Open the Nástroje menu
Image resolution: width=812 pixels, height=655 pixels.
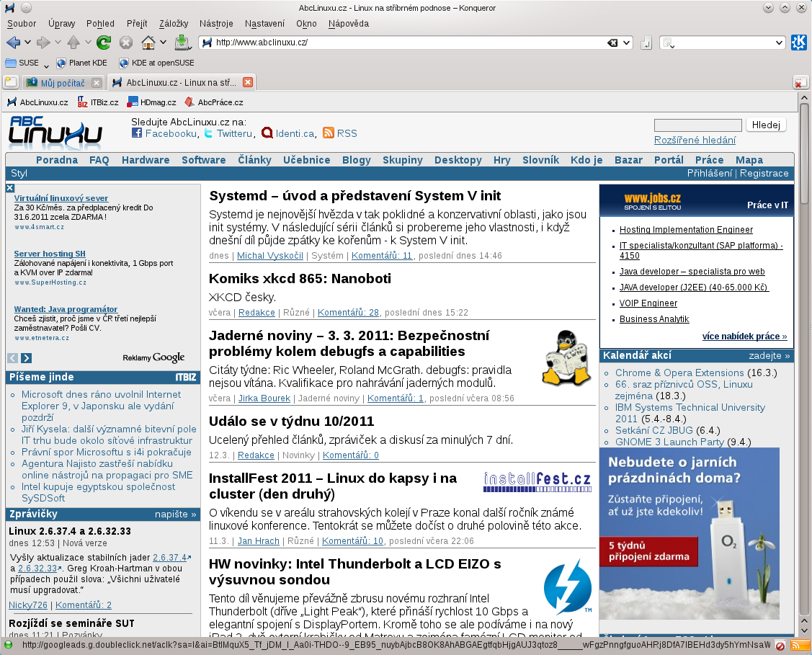(x=216, y=23)
